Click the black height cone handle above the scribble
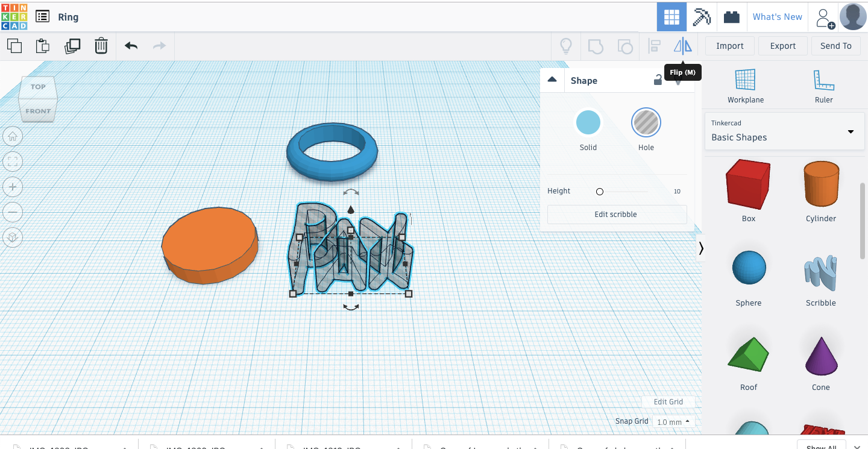The height and width of the screenshot is (449, 868). tap(351, 209)
